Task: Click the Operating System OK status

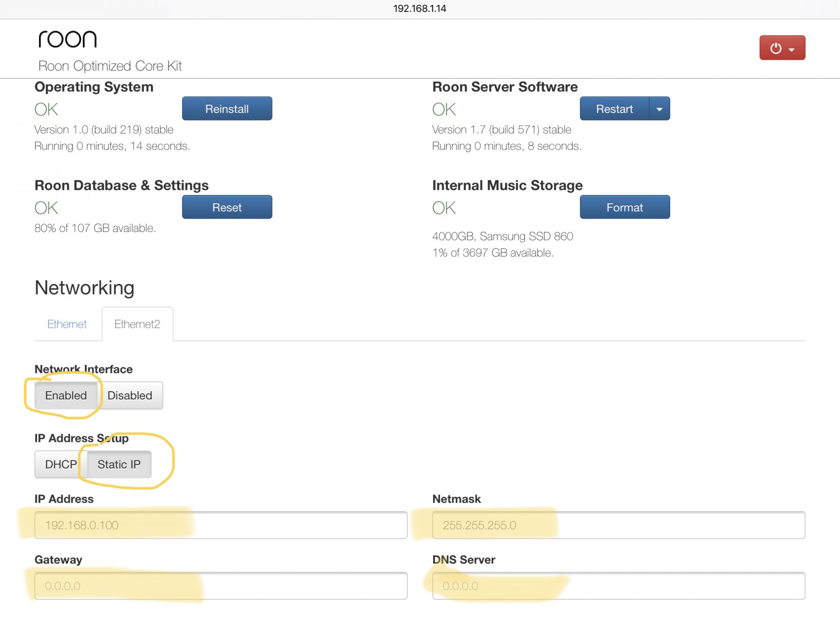Action: (x=46, y=109)
